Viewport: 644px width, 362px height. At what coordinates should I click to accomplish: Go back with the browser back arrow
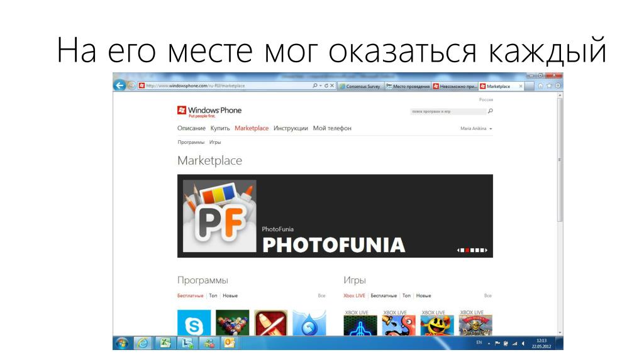119,85
